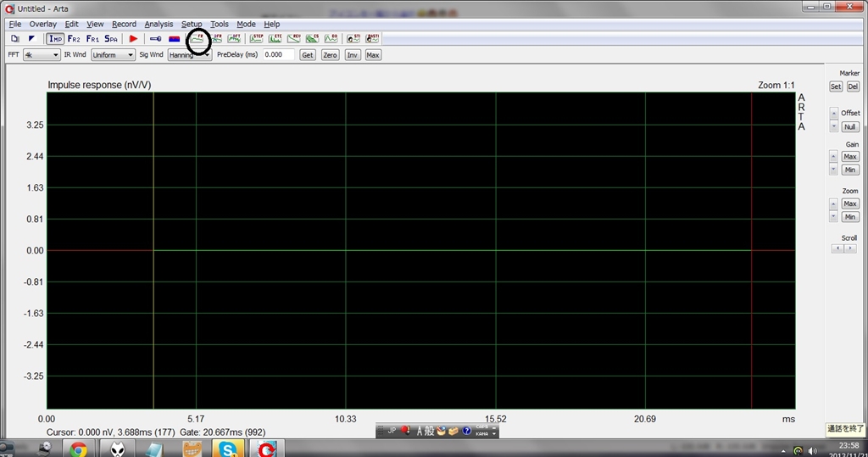Click the STI speech intelligibility icon
The image size is (868, 457).
[353, 39]
